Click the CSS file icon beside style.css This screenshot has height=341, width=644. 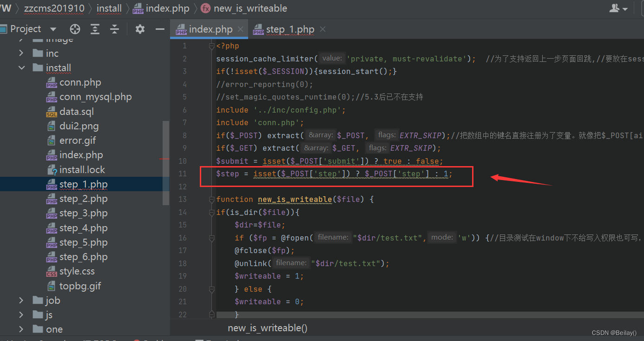[x=52, y=272]
